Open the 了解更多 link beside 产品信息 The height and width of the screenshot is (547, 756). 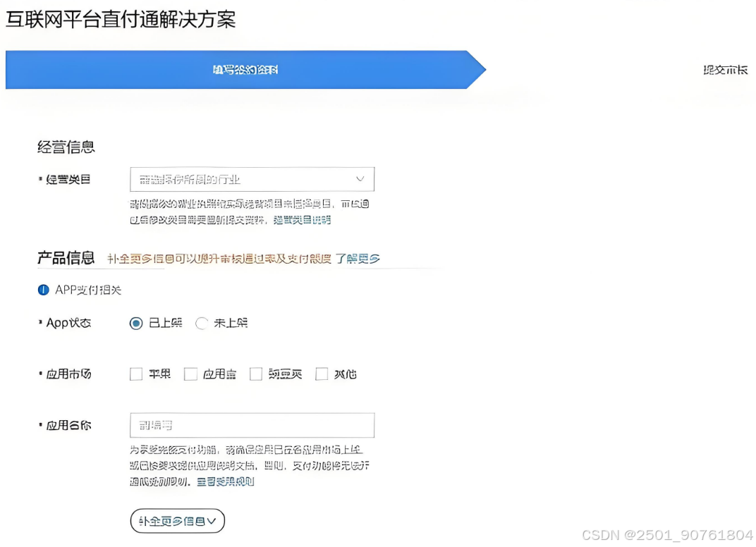click(x=358, y=259)
